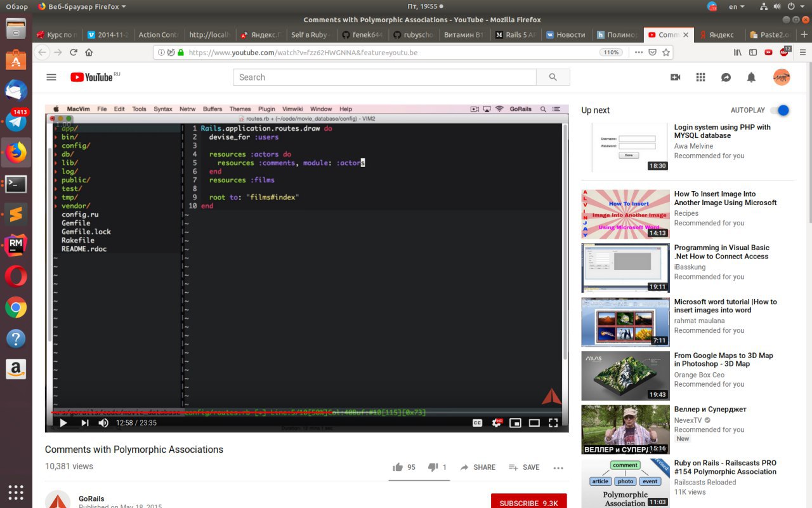Open Railscasts Polymorphic Association video

725,467
